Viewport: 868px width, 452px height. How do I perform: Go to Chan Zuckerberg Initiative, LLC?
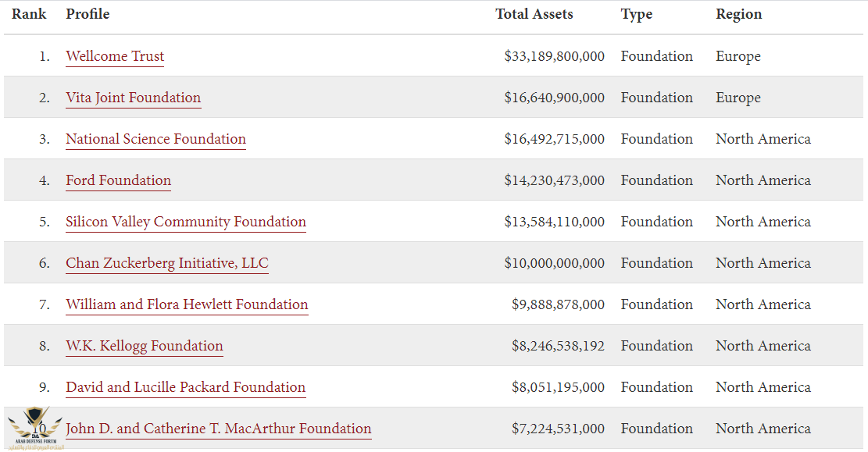point(167,263)
